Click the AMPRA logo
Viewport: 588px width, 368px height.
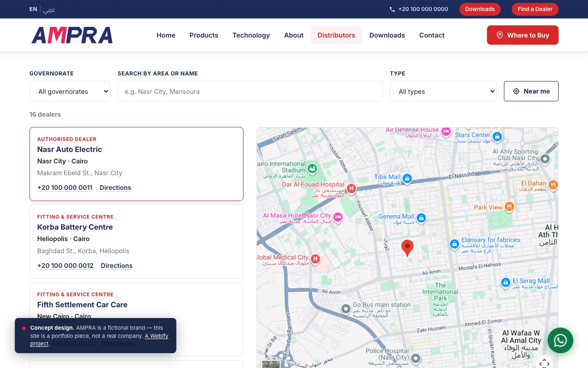72,35
